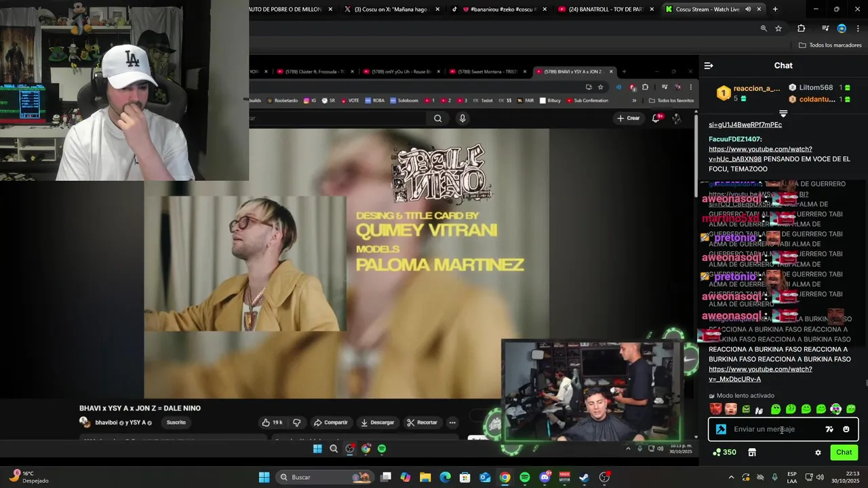Switch to Coscu on X tab

coord(391,9)
